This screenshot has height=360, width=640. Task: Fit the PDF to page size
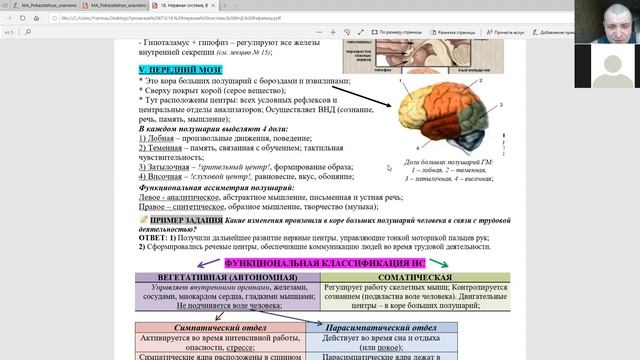[x=396, y=32]
